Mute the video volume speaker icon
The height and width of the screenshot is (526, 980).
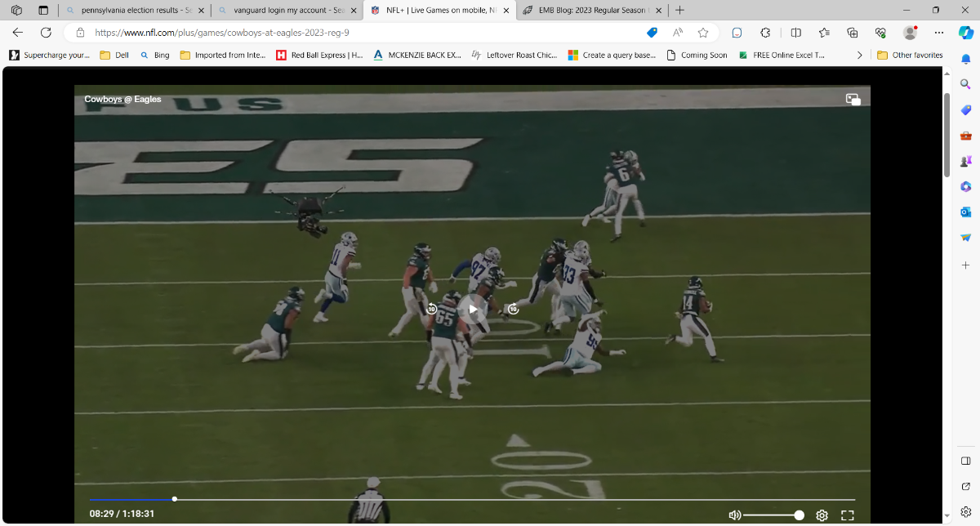pyautogui.click(x=734, y=515)
